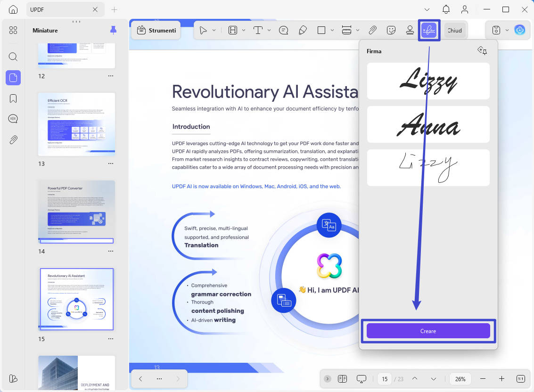The image size is (534, 392).
Task: Expand the save options dropdown arrow
Action: (507, 30)
